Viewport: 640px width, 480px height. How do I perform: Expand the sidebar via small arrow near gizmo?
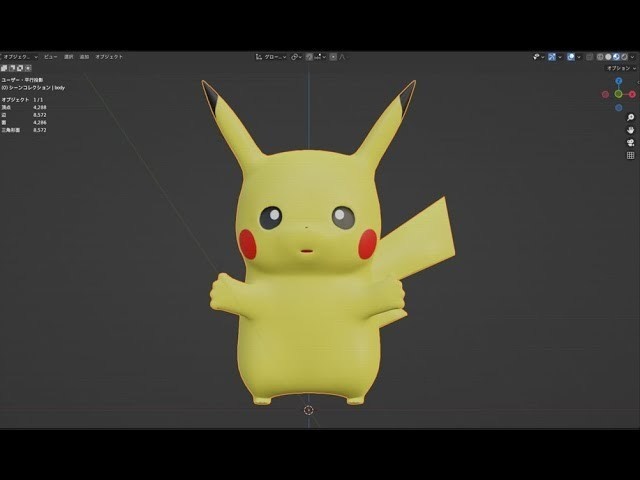(638, 82)
